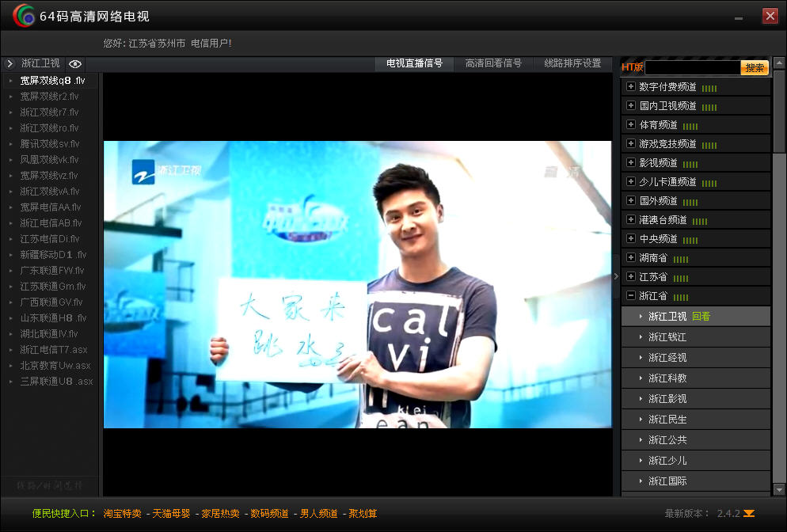Image resolution: width=787 pixels, height=532 pixels.
Task: Click the HT版 label icon
Action: pyautogui.click(x=632, y=68)
